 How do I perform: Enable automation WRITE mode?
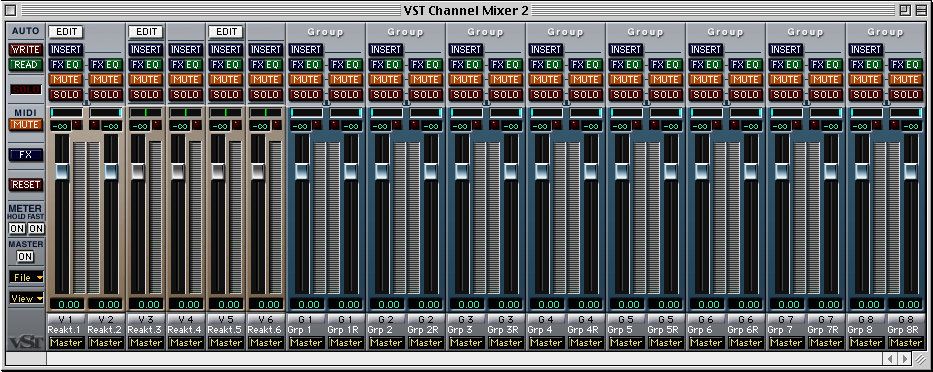pos(26,49)
